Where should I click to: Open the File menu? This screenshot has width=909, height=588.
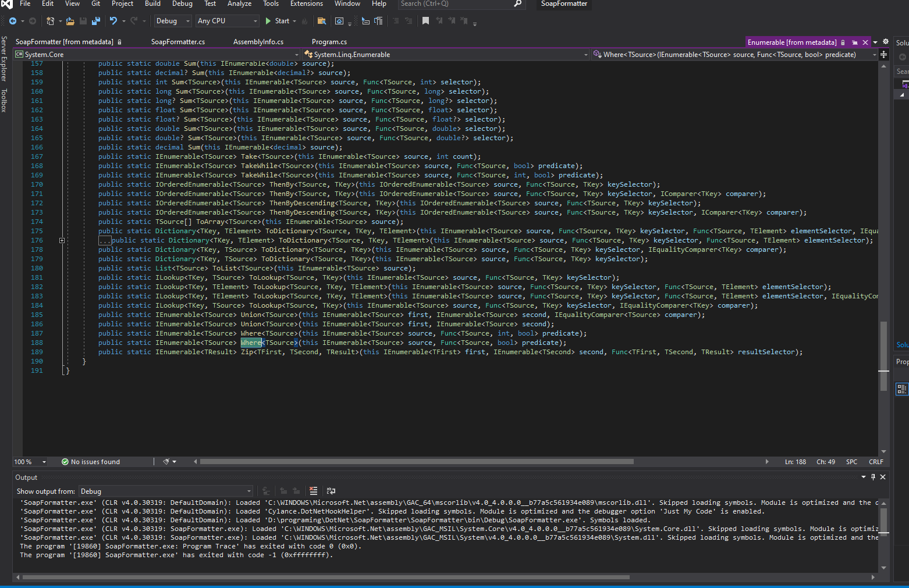(25, 3)
